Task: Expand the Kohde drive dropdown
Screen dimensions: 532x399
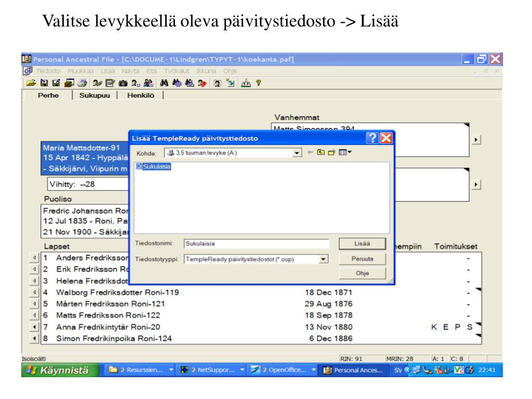Action: (297, 153)
